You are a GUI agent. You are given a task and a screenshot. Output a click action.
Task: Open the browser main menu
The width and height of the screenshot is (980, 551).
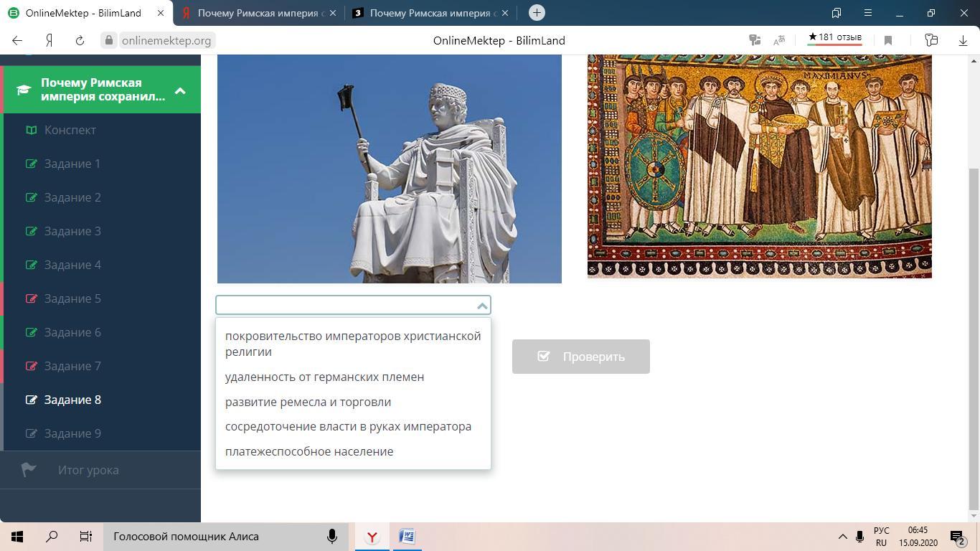867,13
